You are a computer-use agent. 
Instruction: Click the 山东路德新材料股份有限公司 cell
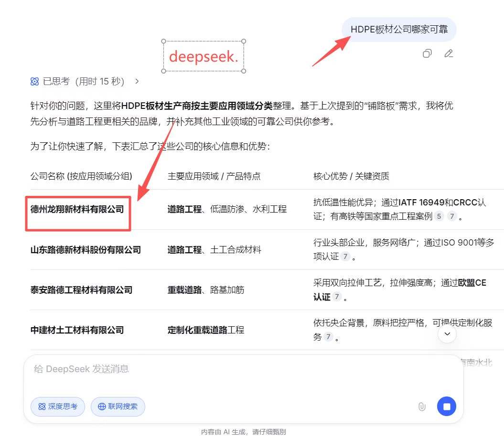click(x=86, y=250)
